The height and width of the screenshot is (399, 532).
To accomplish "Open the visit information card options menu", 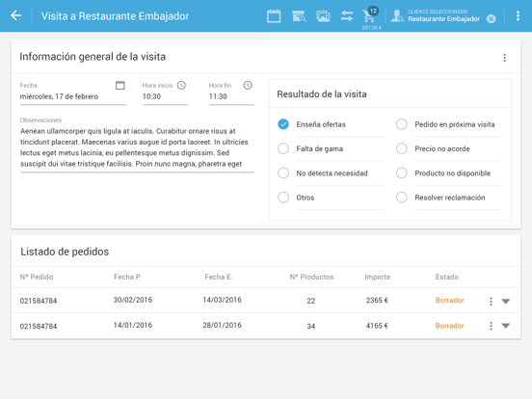I will pos(504,58).
